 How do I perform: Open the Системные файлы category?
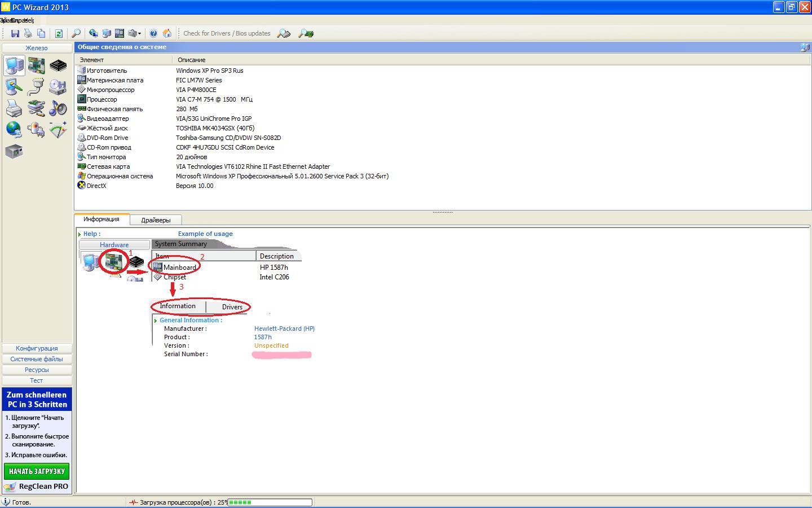point(37,359)
